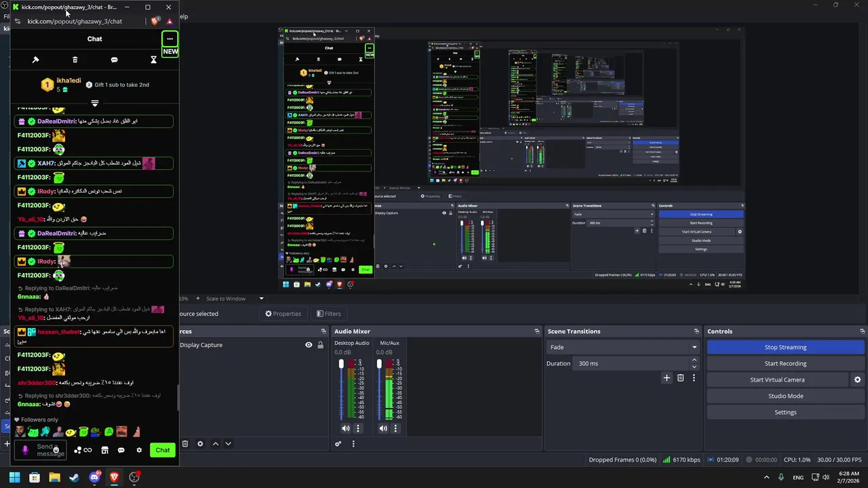
Task: Open Windows Start menu
Action: [x=14, y=477]
